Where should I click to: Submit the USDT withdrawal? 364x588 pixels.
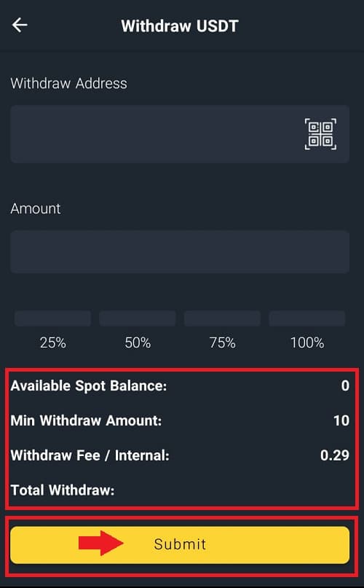click(180, 545)
